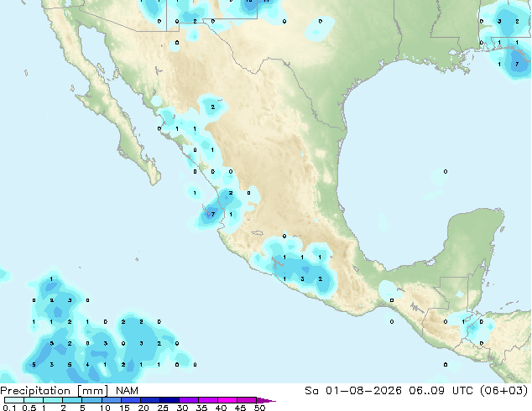532x411 pixels.
Task: Click the "35" legend scale label
Action: [x=201, y=408]
